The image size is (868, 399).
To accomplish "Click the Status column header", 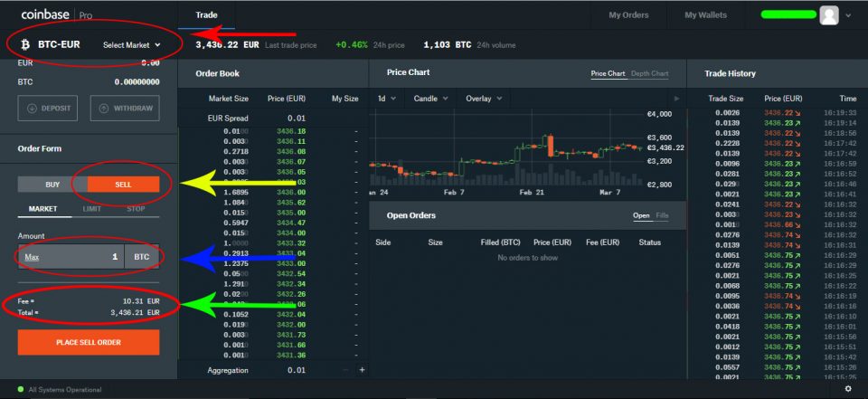I will click(x=650, y=242).
